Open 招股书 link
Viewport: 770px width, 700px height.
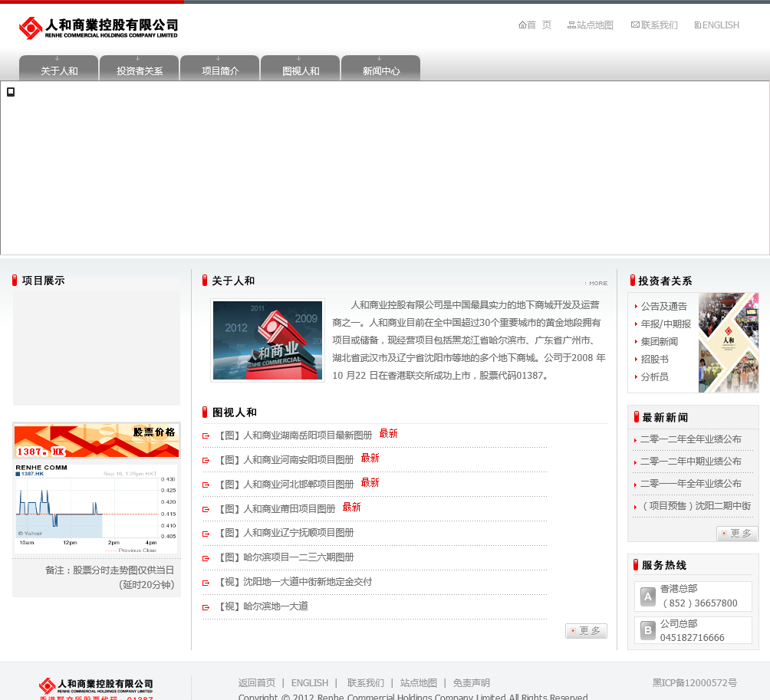[655, 360]
